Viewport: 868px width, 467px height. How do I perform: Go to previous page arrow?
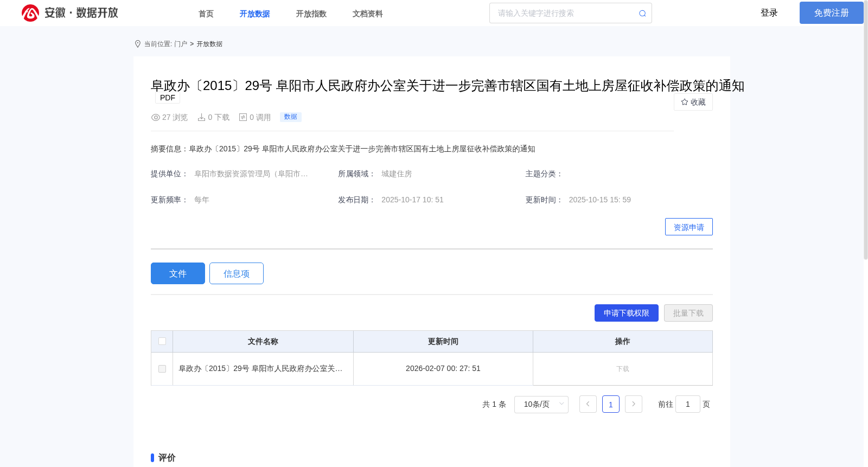click(588, 404)
